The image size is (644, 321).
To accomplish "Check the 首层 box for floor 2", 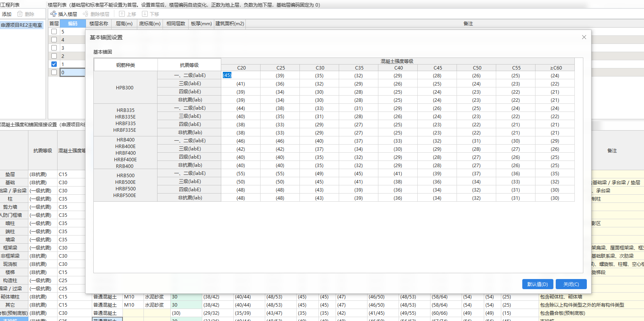I will 54,56.
